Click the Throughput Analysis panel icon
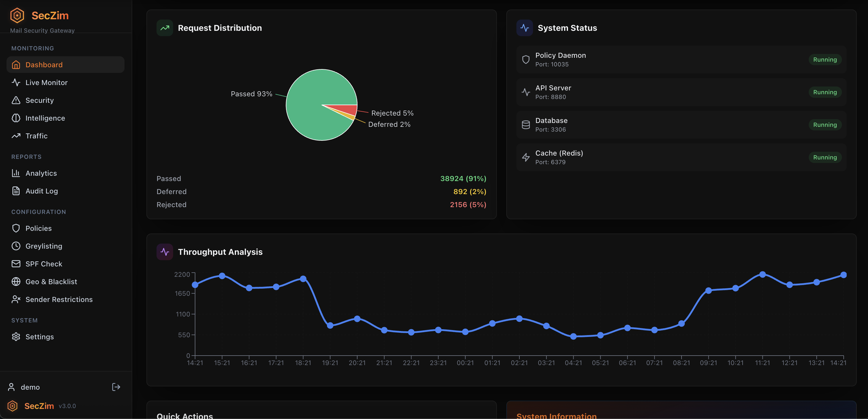Viewport: 868px width, 419px height. [165, 251]
